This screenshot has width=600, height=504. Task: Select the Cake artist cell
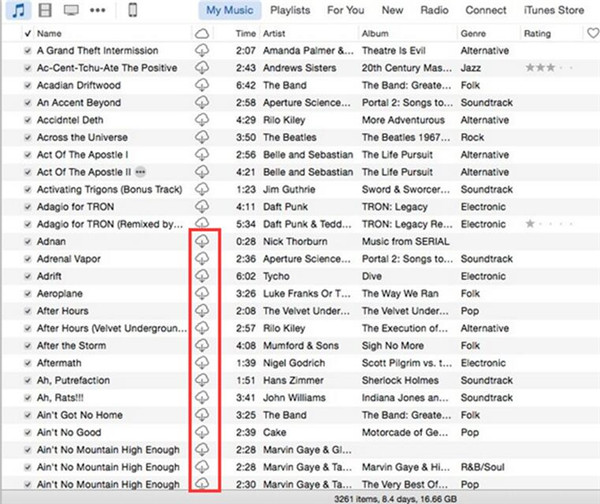tap(274, 432)
